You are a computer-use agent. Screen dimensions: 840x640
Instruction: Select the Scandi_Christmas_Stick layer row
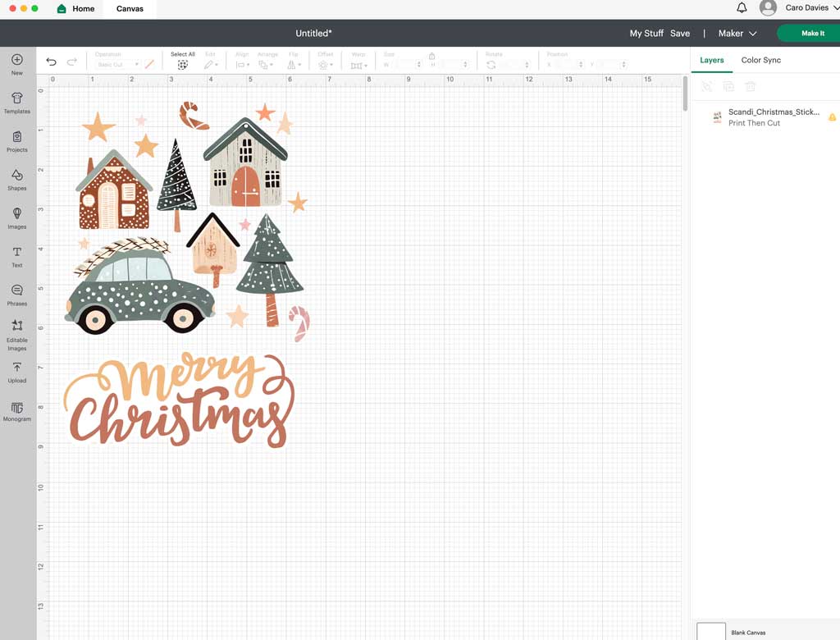[765, 117]
